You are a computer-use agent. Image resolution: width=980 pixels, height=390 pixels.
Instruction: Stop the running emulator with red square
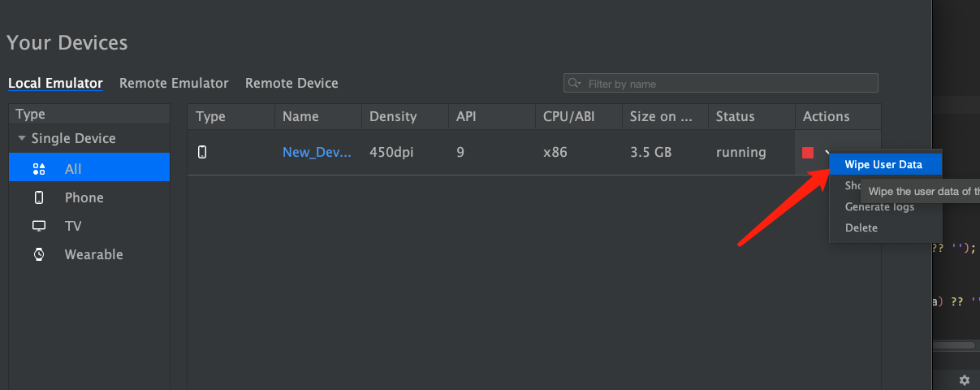pos(808,153)
